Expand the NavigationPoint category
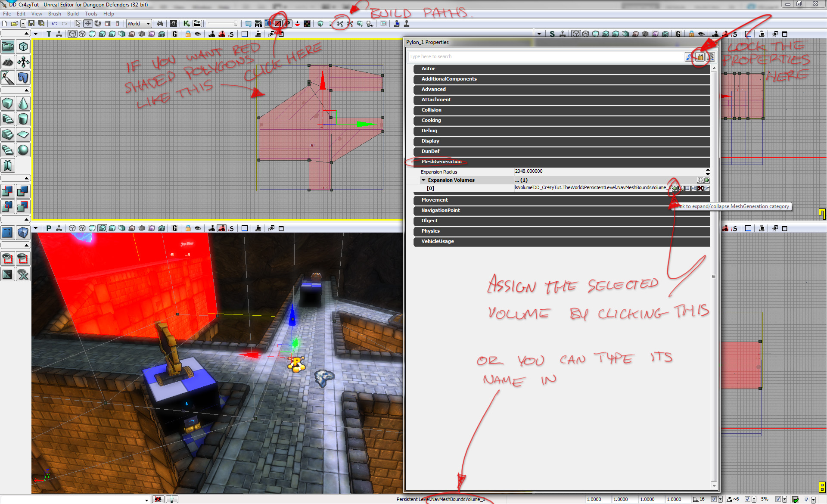 [x=562, y=211]
